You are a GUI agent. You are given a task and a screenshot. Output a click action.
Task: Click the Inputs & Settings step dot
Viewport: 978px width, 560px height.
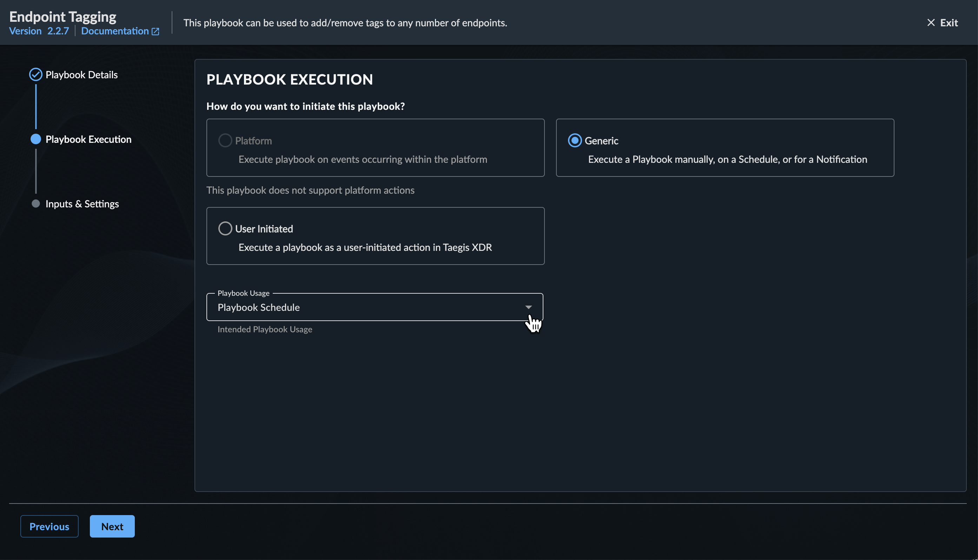(36, 204)
